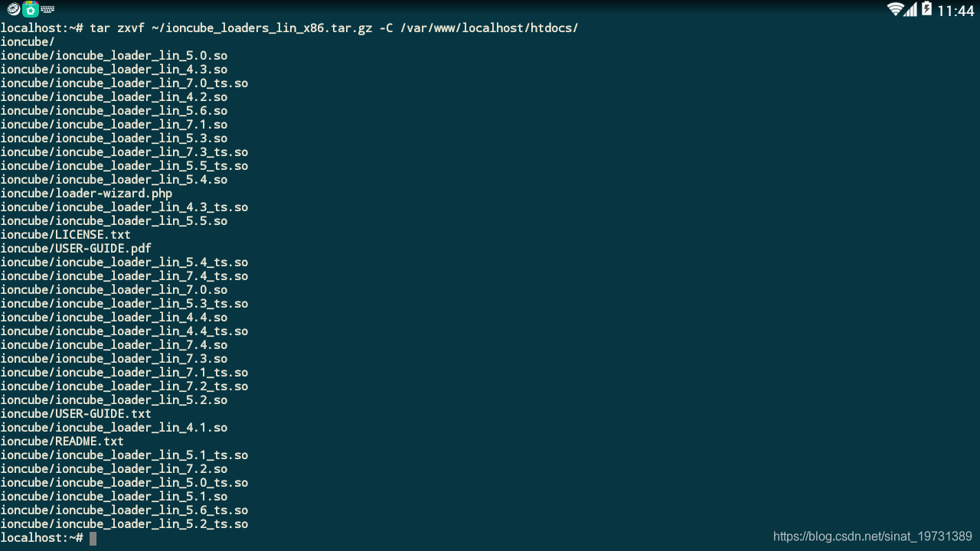Select line ioncube_loader_lin_5.0.so
This screenshot has height=551, width=980.
(x=113, y=56)
